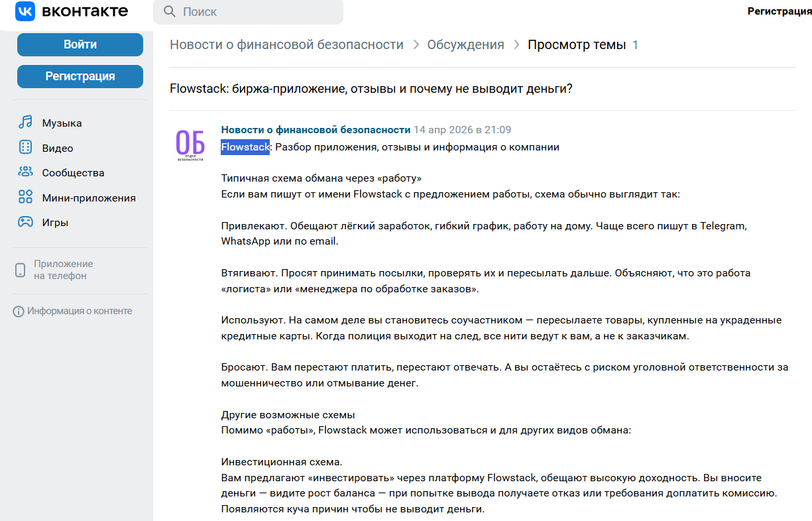Click the phone icon for Приложение на телефон

coord(21,270)
